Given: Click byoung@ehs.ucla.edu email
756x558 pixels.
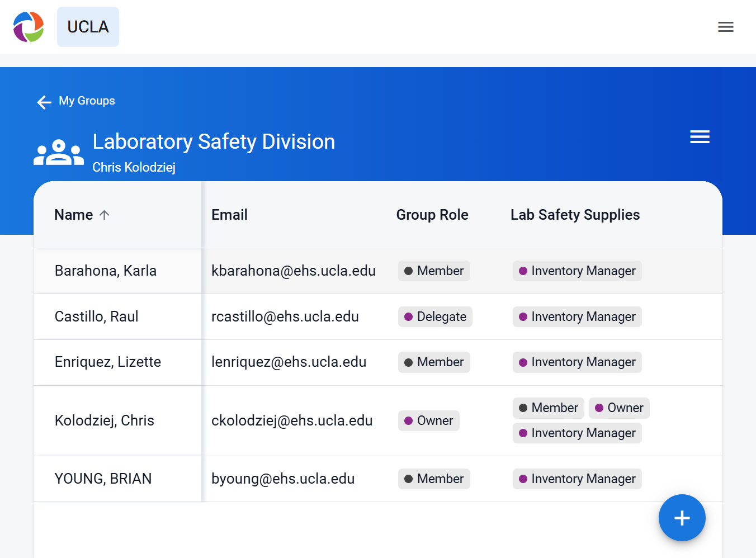Looking at the screenshot, I should click(283, 479).
